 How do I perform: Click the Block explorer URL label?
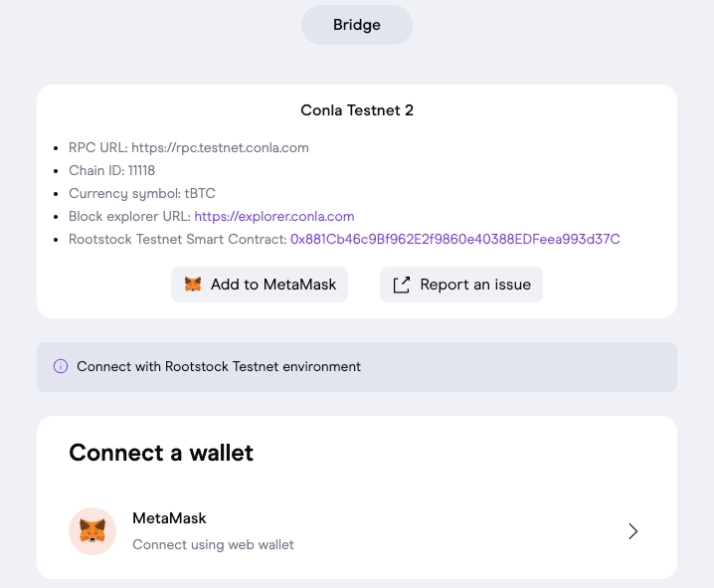[x=129, y=216]
